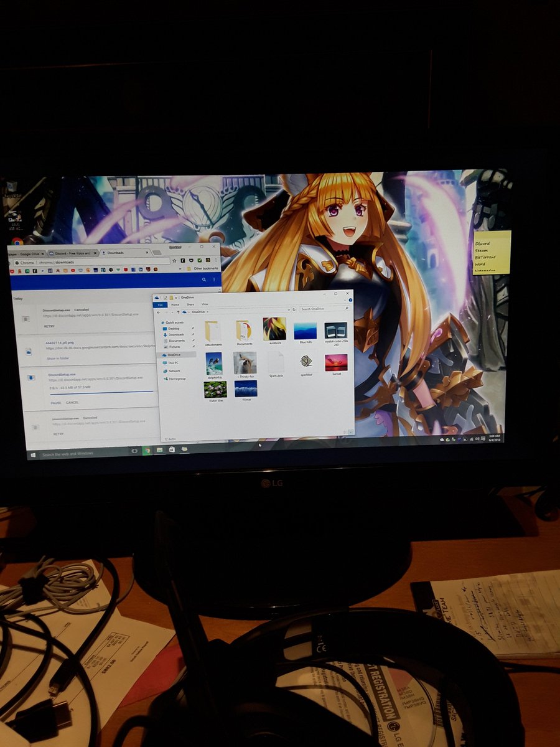560x747 pixels.
Task: Click the DiscordSetup download progress bar
Action: (x=101, y=392)
